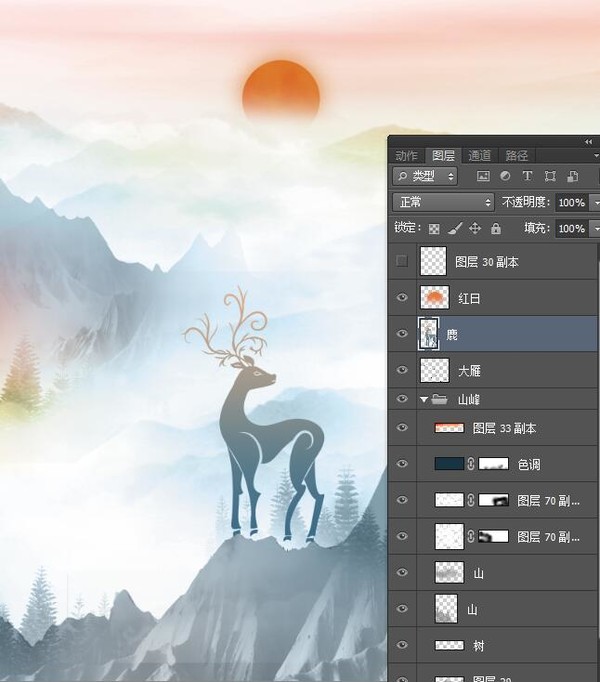Image resolution: width=600 pixels, height=682 pixels.
Task: Open the 填充 slider arrow
Action: pyautogui.click(x=595, y=229)
